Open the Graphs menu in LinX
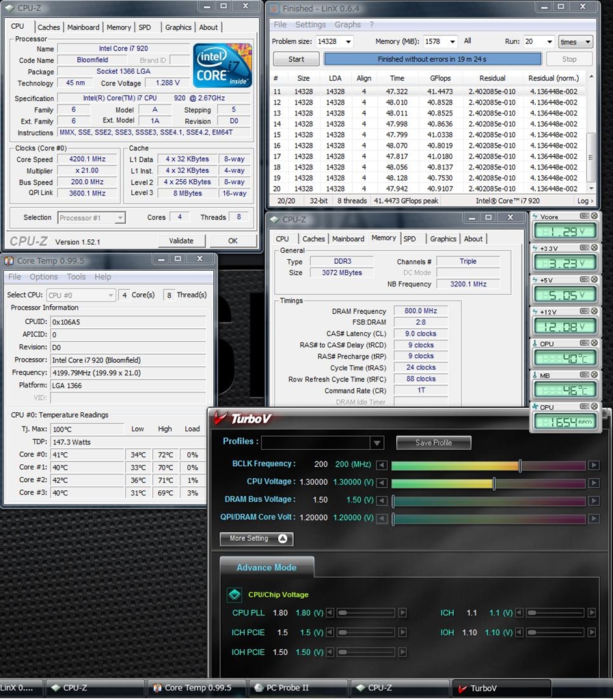This screenshot has height=700, width=613. (x=348, y=25)
